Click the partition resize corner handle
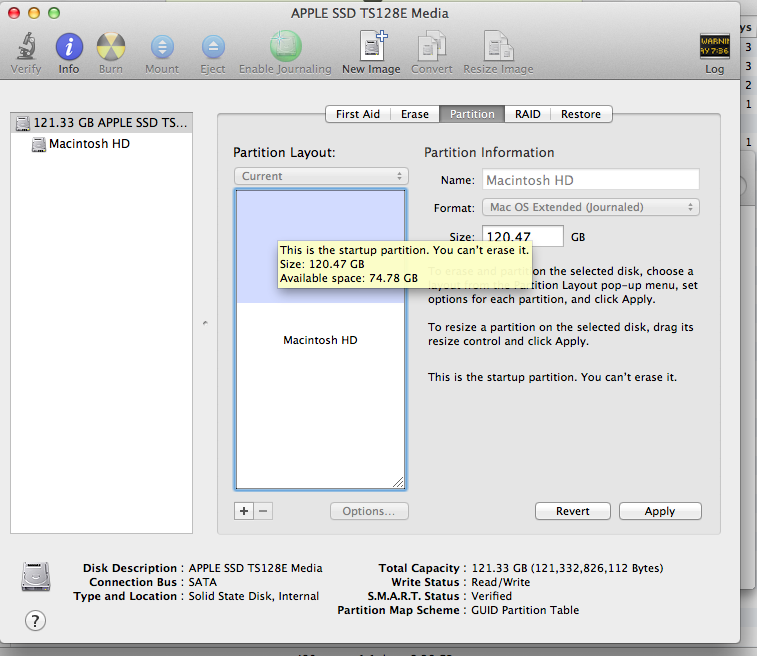This screenshot has height=656, width=757. pos(398,482)
